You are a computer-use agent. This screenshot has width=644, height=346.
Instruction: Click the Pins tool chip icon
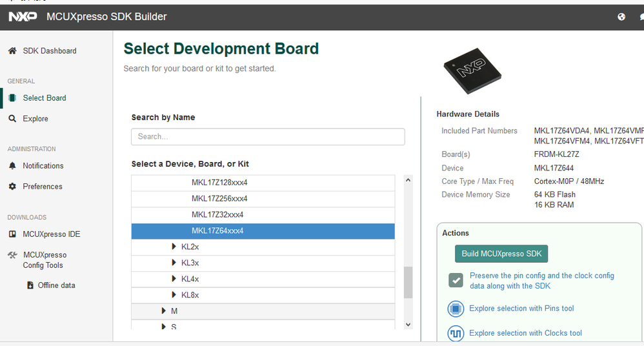[456, 309]
